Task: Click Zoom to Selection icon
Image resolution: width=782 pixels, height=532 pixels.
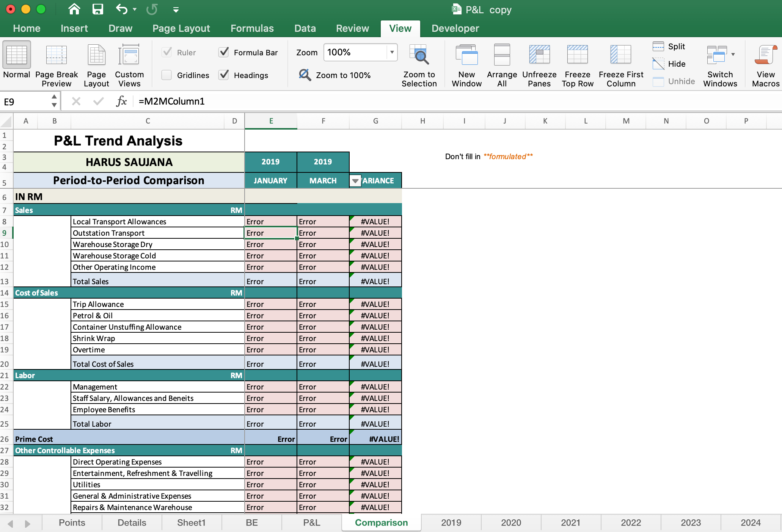Action: pyautogui.click(x=419, y=55)
